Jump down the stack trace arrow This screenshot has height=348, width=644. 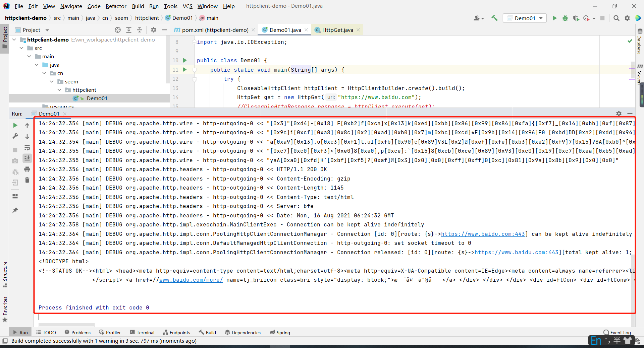(27, 136)
